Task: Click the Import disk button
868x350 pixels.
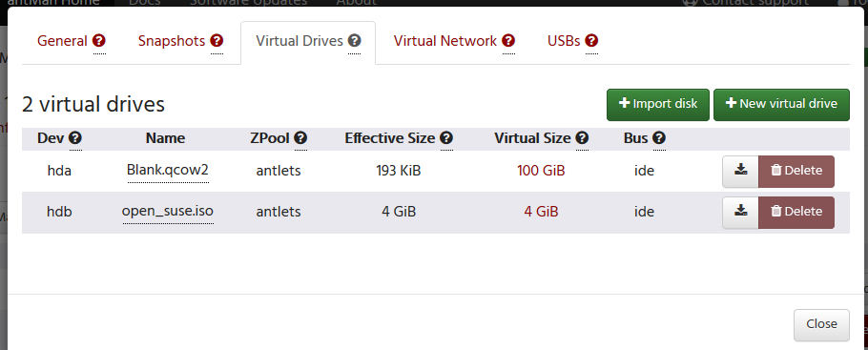Action: 657,104
